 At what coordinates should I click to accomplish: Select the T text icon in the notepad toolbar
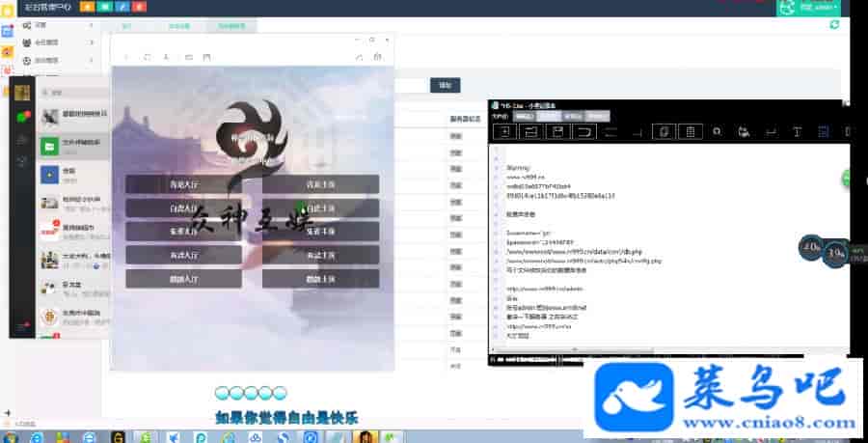pos(797,131)
